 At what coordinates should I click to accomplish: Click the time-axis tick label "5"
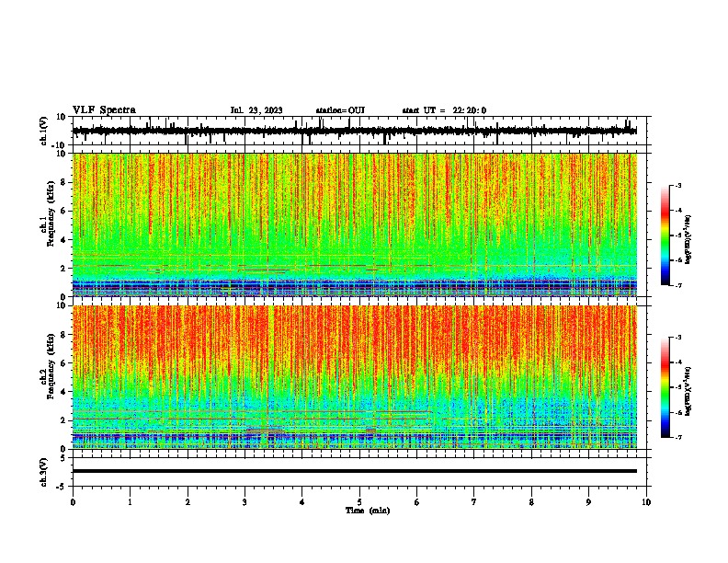(x=359, y=502)
